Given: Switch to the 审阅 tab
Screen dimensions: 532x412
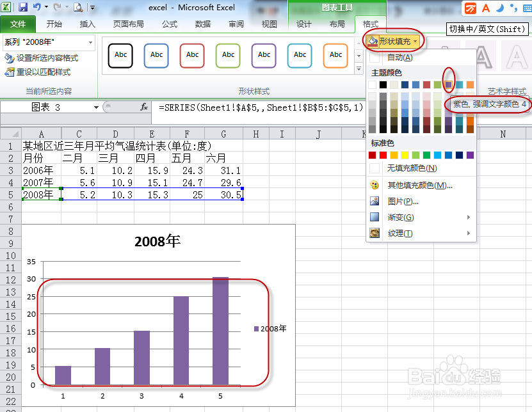Looking at the screenshot, I should (x=236, y=24).
